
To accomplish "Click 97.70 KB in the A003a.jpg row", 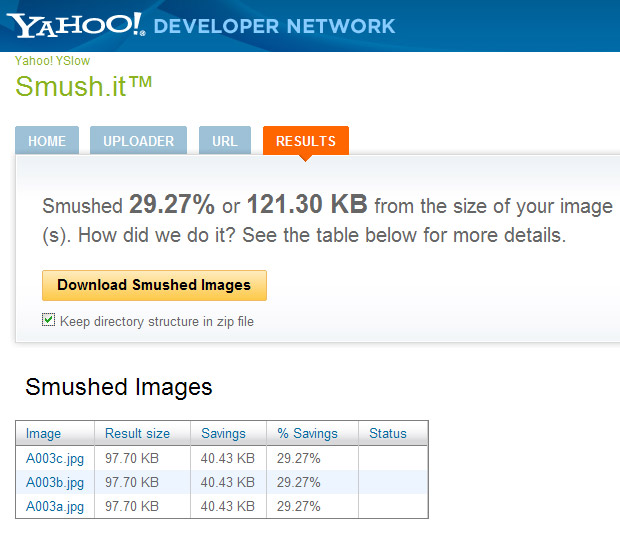I will (132, 506).
